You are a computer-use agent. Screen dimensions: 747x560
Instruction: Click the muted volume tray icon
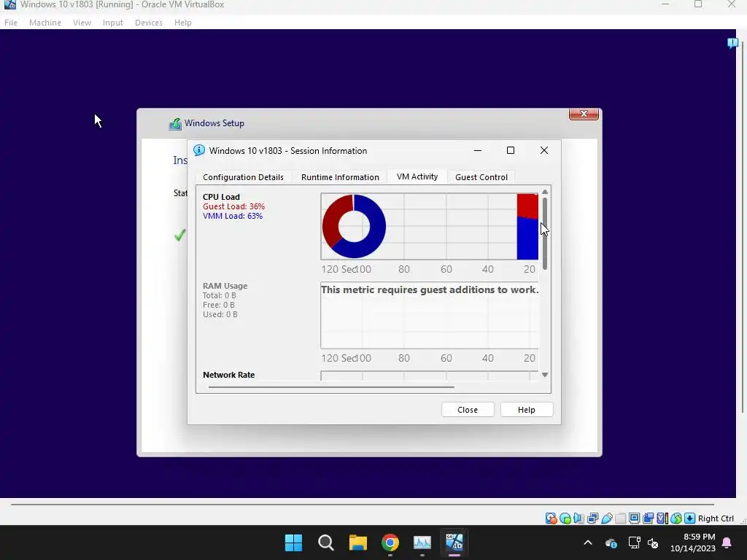653,542
